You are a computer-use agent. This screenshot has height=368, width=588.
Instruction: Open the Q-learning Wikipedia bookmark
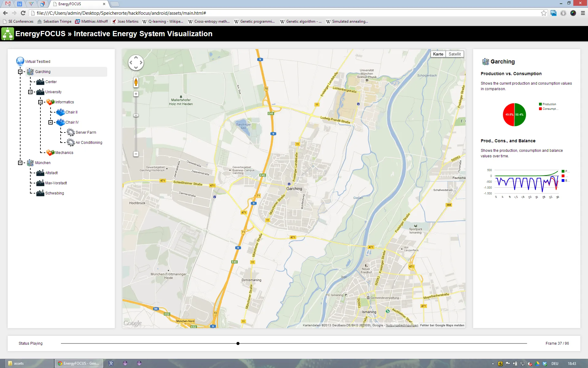pos(163,21)
